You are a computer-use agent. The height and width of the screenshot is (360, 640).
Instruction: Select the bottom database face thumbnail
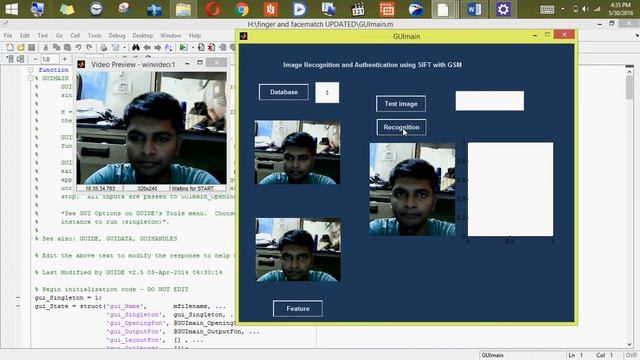[x=298, y=250]
